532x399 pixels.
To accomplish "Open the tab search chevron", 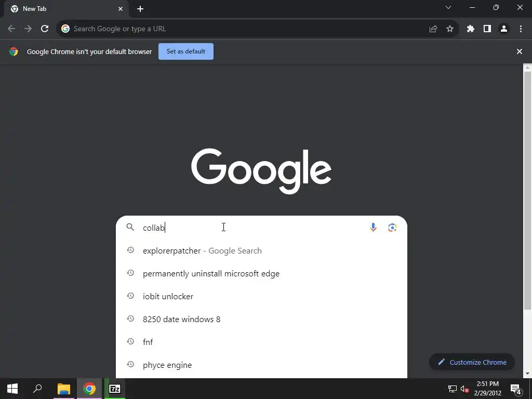I will click(x=448, y=7).
